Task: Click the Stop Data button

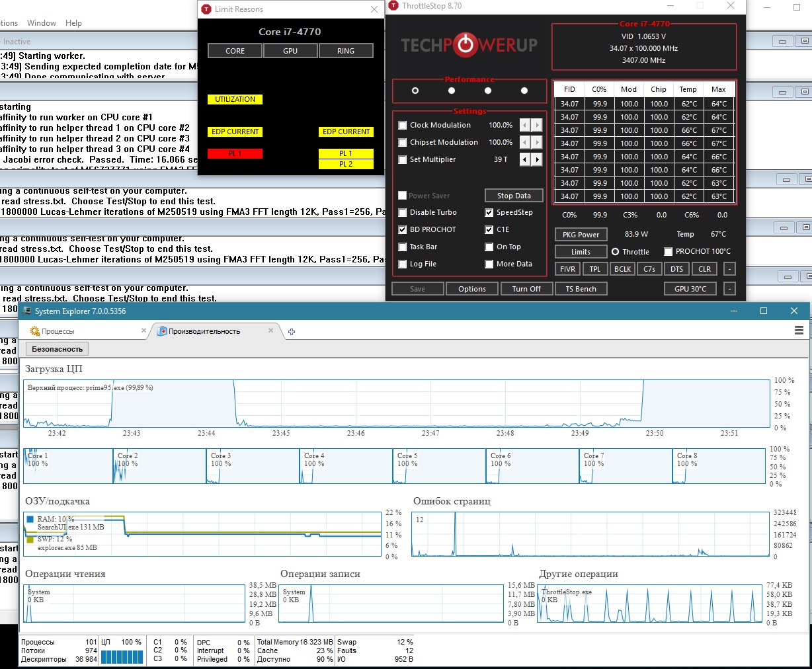Action: point(514,196)
